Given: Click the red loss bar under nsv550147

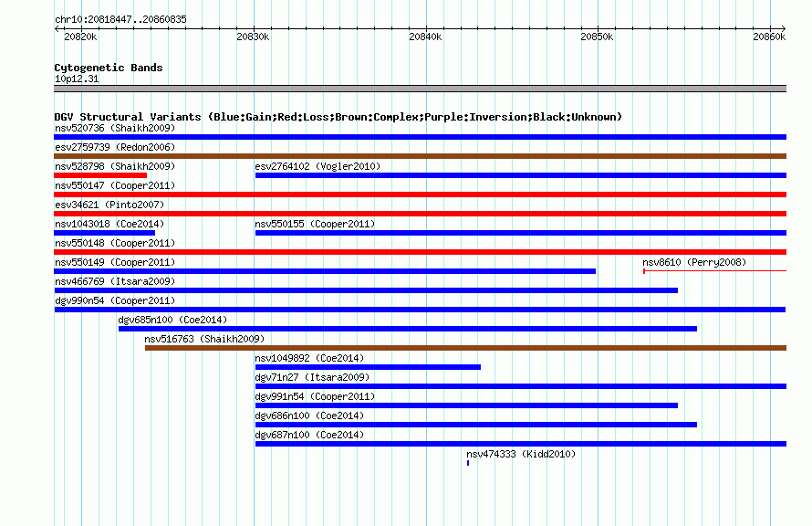Looking at the screenshot, I should [x=420, y=195].
